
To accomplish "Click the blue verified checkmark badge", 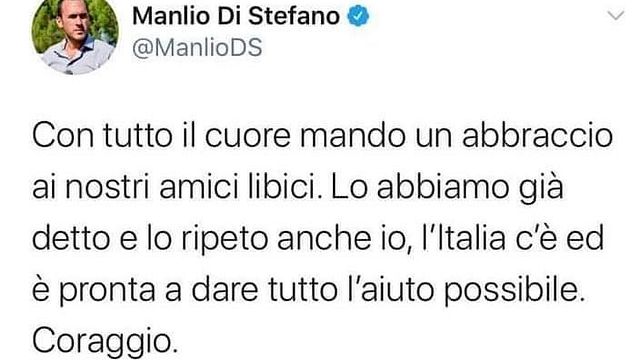I will coord(358,16).
